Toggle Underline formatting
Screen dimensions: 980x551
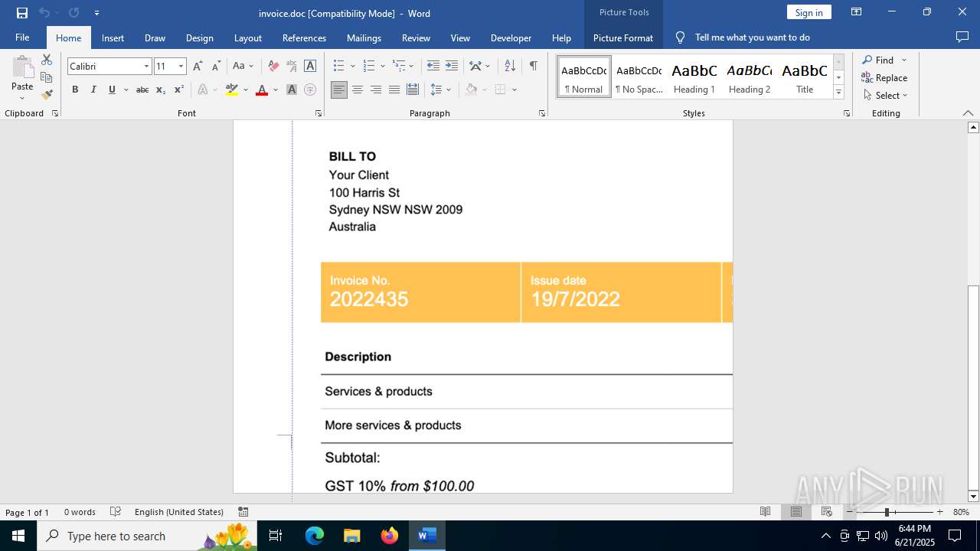(112, 90)
